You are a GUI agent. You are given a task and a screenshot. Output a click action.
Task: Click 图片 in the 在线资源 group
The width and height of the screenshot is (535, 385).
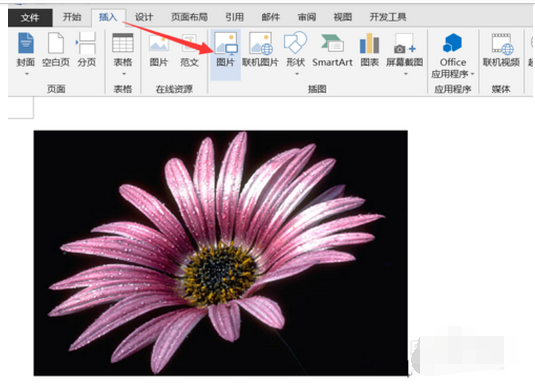click(x=159, y=50)
